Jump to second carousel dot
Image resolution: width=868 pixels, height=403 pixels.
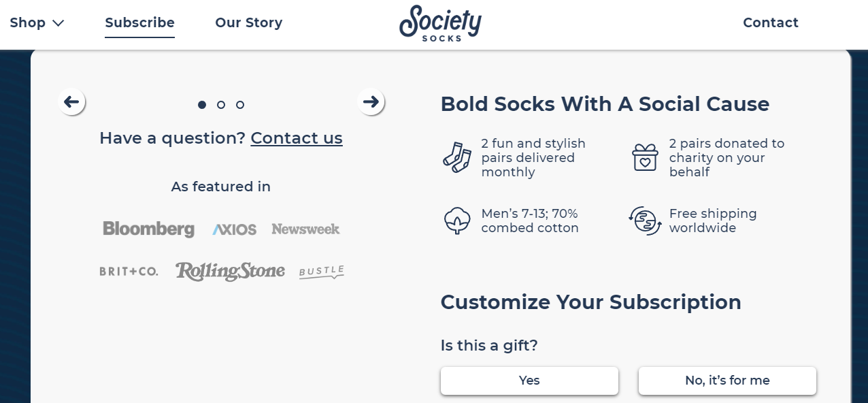[221, 105]
